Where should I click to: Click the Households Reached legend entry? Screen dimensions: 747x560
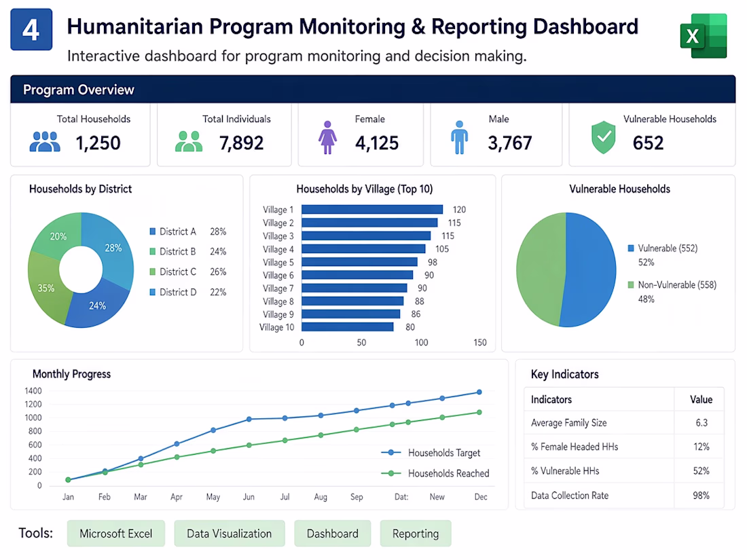pyautogui.click(x=435, y=473)
